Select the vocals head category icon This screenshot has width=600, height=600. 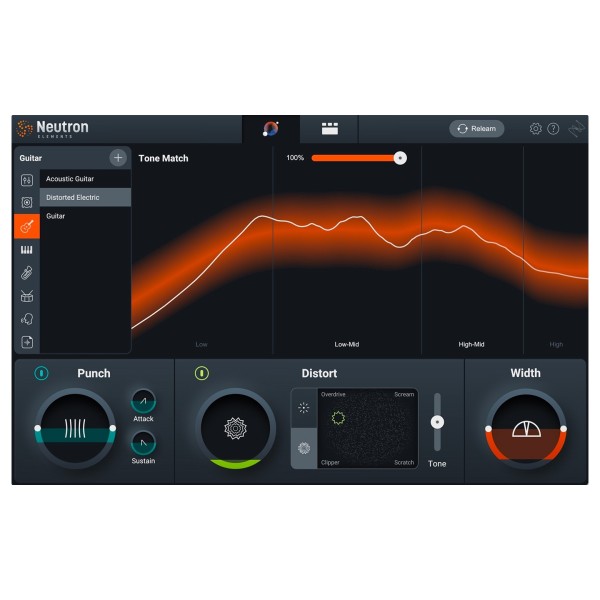tap(27, 319)
